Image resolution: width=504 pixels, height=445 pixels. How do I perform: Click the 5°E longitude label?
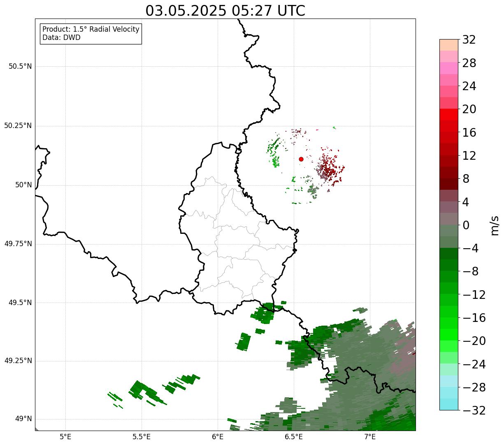pos(65,437)
